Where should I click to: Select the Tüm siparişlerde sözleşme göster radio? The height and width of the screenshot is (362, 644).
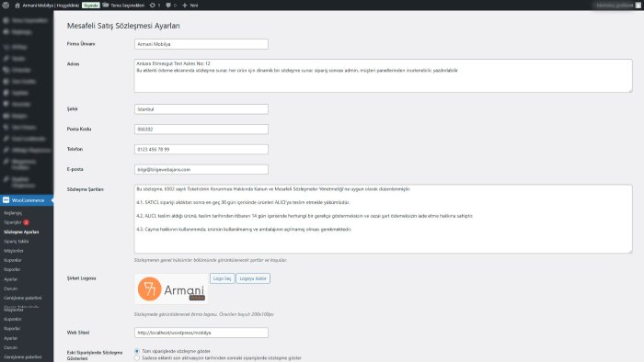pos(137,351)
